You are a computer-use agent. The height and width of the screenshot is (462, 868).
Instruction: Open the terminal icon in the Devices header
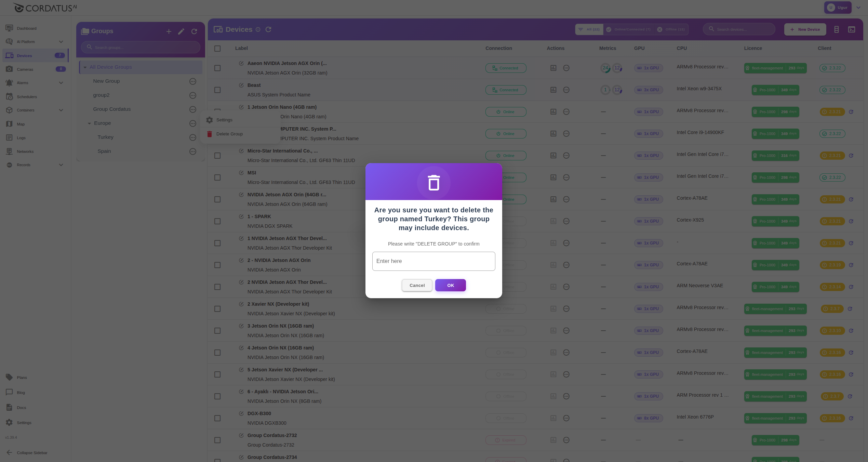pos(852,29)
